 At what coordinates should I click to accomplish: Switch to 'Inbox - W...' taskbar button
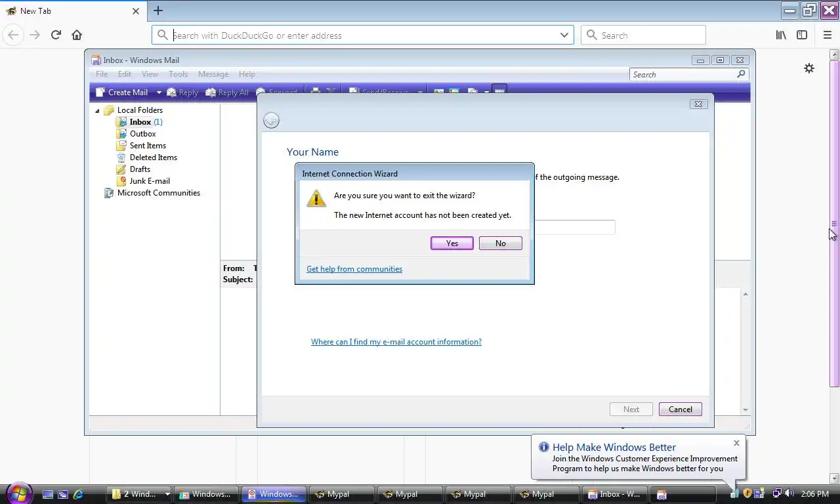(x=615, y=494)
